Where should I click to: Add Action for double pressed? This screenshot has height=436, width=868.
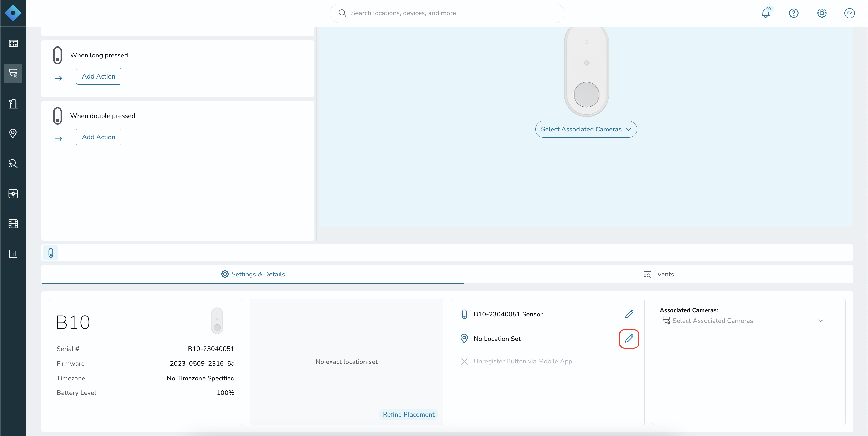[99, 137]
